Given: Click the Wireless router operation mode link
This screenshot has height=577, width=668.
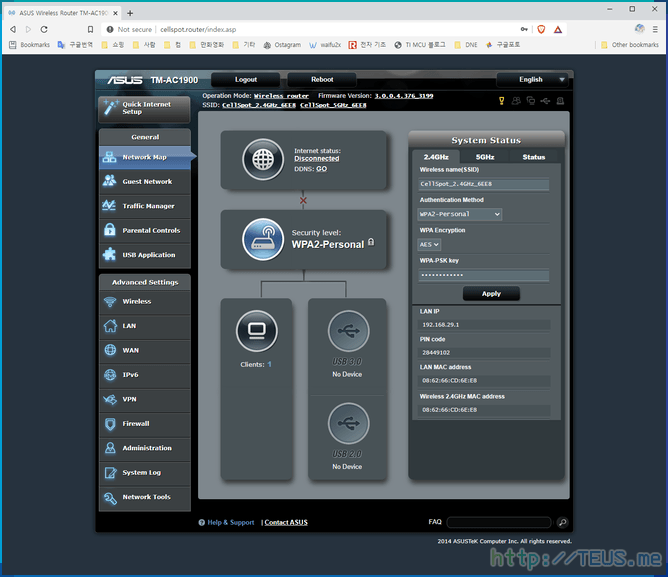Looking at the screenshot, I should [281, 96].
